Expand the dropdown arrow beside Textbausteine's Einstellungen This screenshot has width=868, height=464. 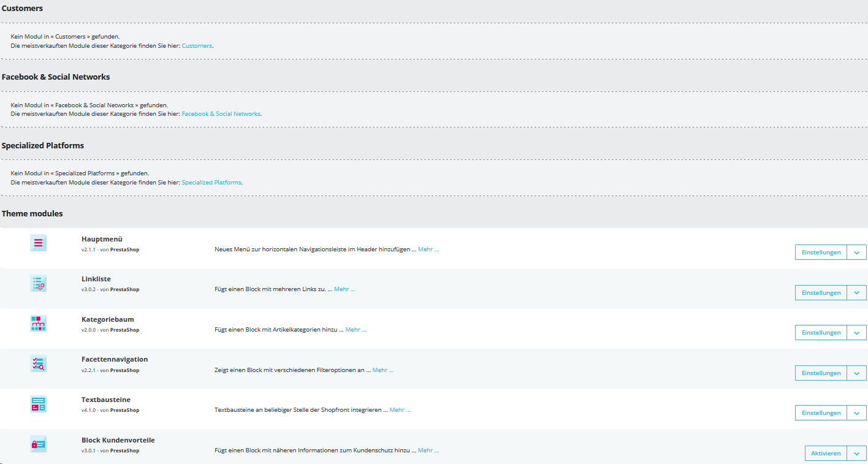(857, 413)
